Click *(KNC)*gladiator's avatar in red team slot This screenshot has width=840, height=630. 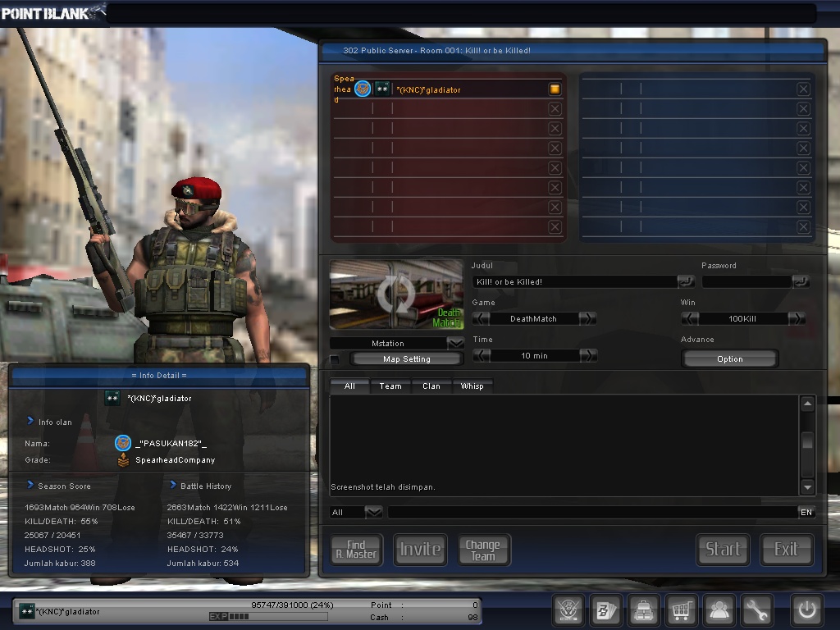coord(361,89)
